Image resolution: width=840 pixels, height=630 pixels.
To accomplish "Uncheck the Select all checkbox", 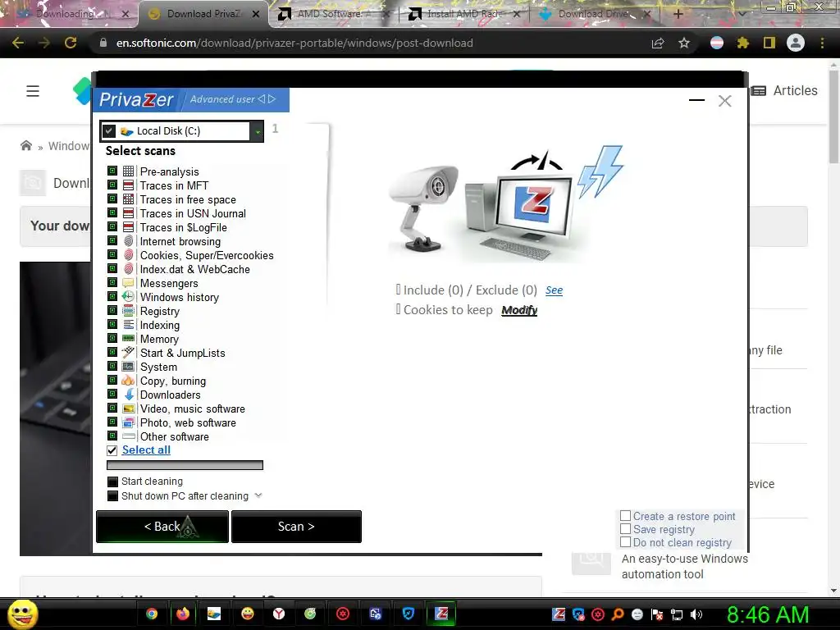I will click(x=112, y=450).
